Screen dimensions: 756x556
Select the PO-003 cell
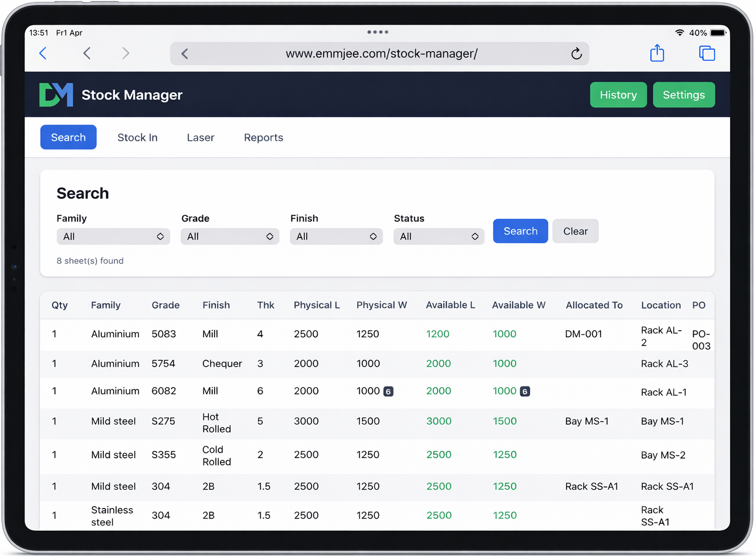(x=701, y=340)
